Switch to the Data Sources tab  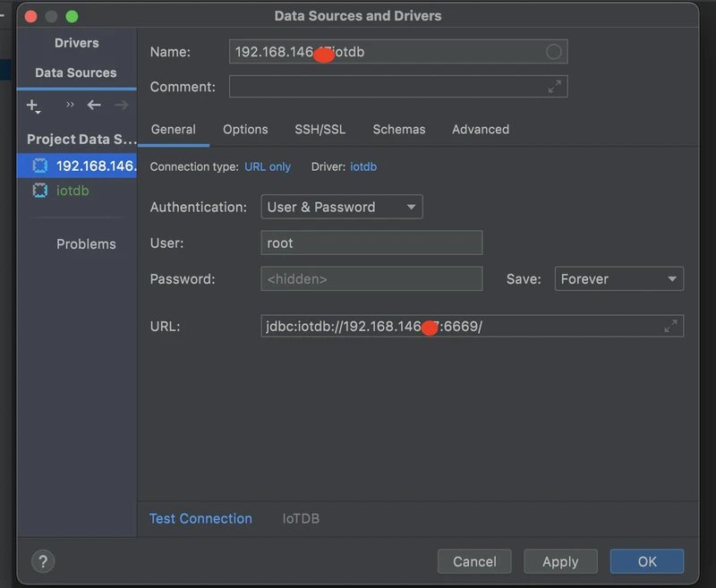(x=76, y=72)
